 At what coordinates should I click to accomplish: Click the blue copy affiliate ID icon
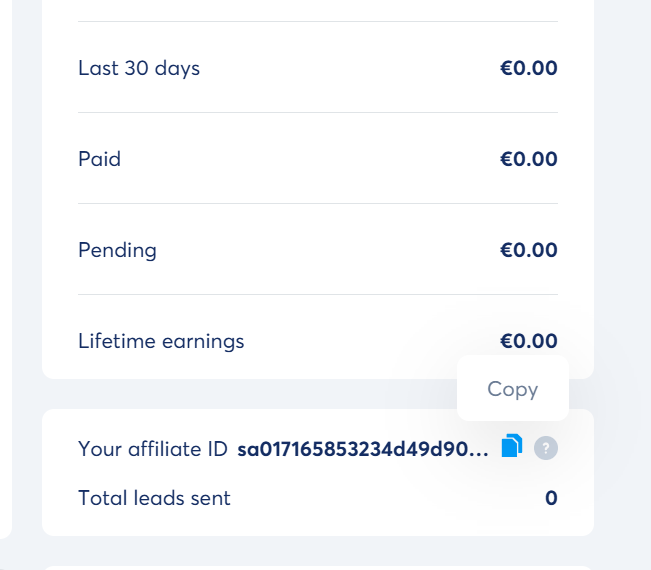click(x=511, y=446)
